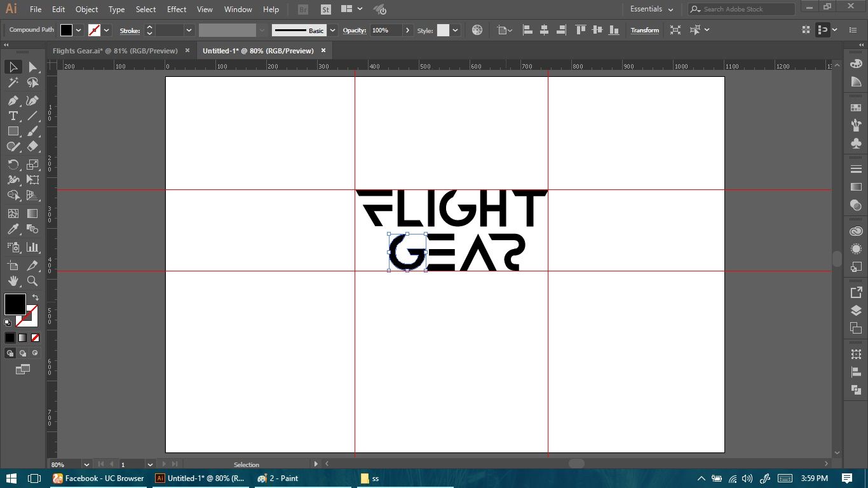Click the Stroke label link

(130, 30)
